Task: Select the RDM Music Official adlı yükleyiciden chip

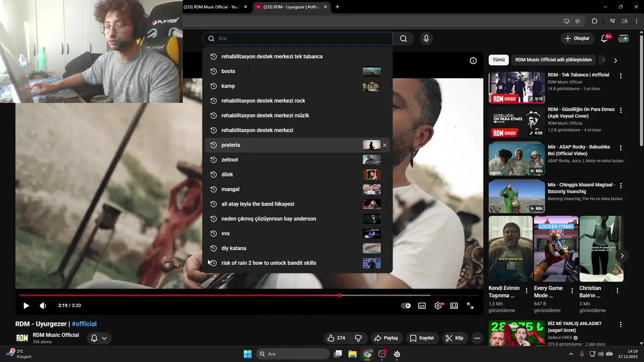Action: [553, 60]
